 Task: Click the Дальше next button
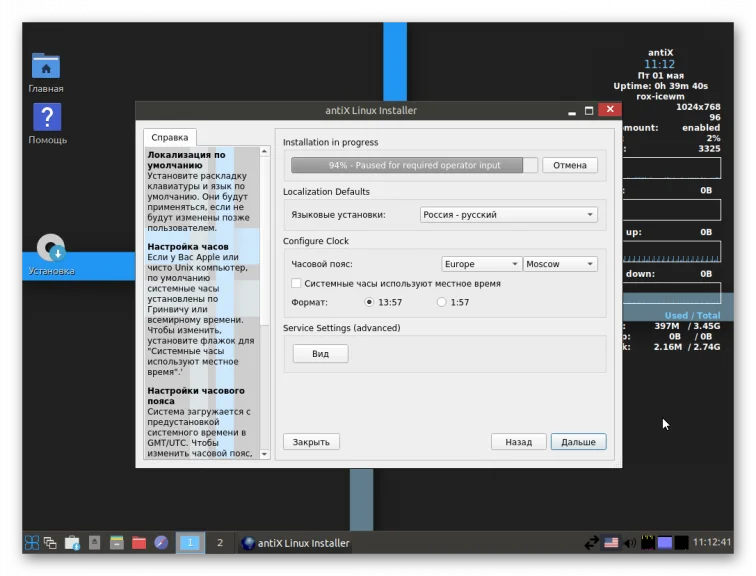click(x=578, y=441)
